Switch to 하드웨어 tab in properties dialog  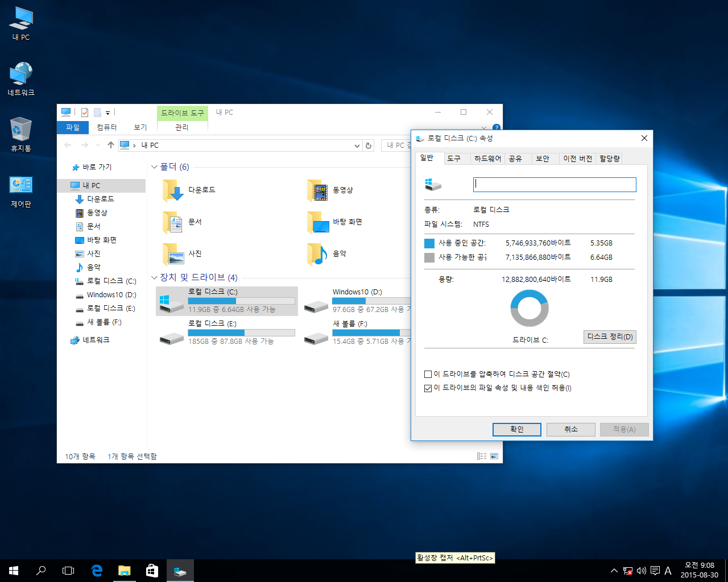487,159
